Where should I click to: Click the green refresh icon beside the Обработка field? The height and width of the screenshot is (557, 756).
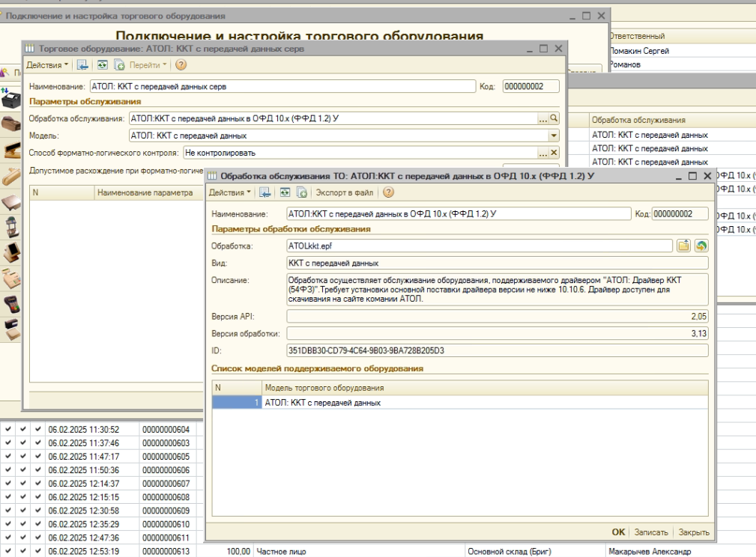click(x=701, y=246)
